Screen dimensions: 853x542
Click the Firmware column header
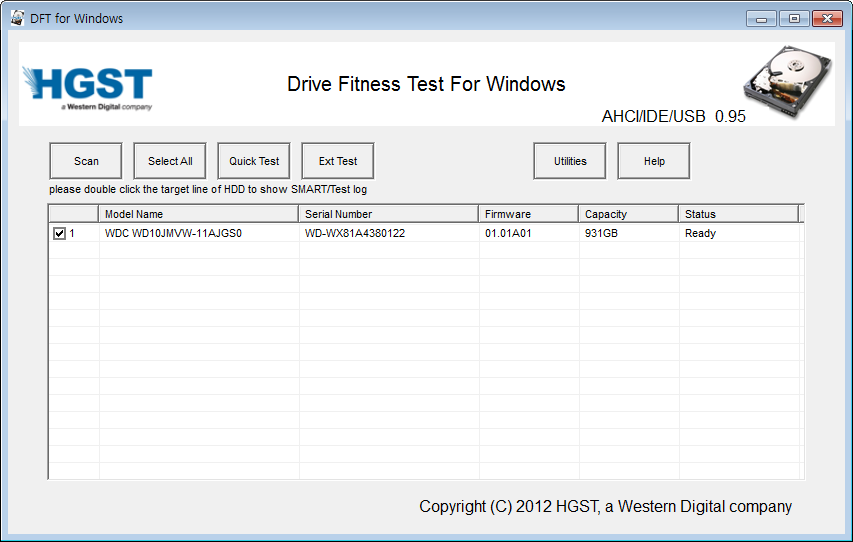[x=528, y=214]
